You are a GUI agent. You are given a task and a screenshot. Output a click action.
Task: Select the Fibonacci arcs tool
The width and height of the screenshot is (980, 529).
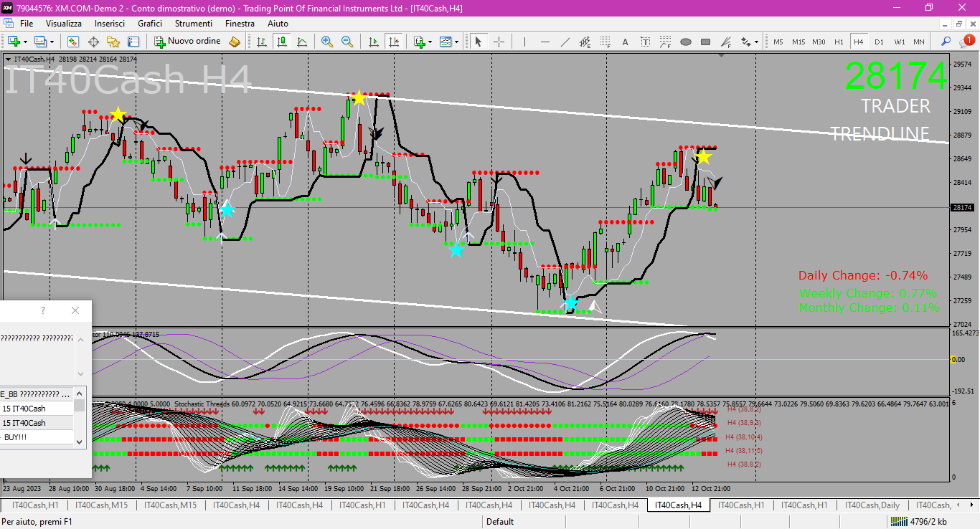point(665,42)
